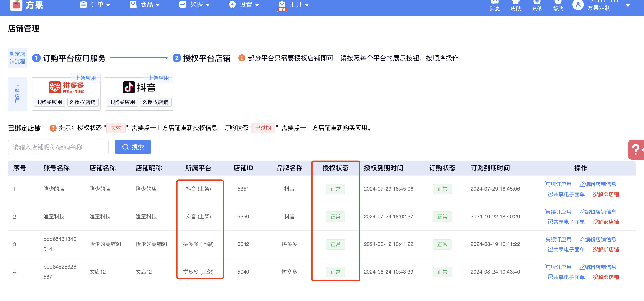Click the 抖音 TikTok logo

click(x=128, y=87)
